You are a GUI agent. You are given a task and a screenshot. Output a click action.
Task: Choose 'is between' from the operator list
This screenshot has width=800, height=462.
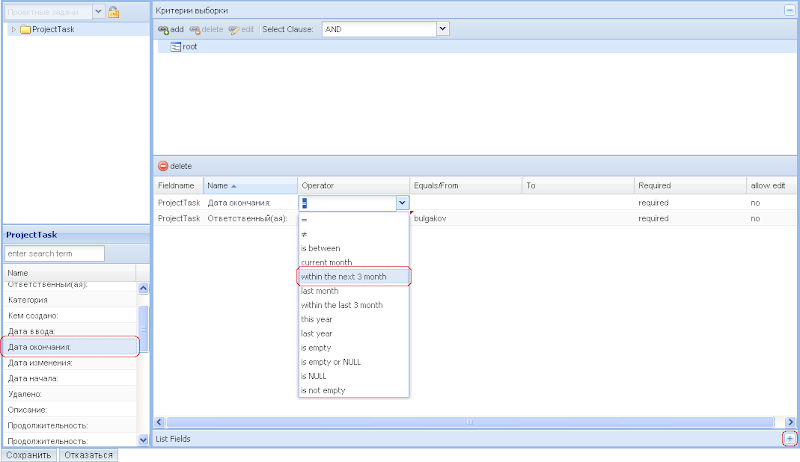(x=321, y=248)
